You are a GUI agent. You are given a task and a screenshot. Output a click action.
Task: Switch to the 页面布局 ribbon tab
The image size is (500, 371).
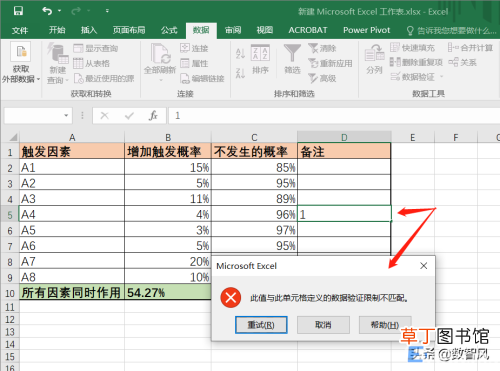coord(129,30)
